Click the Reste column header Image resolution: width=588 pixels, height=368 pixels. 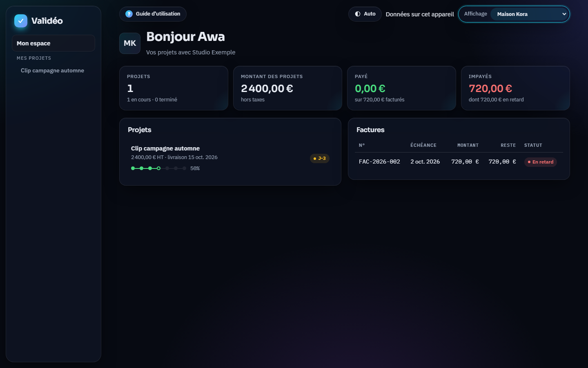click(508, 145)
